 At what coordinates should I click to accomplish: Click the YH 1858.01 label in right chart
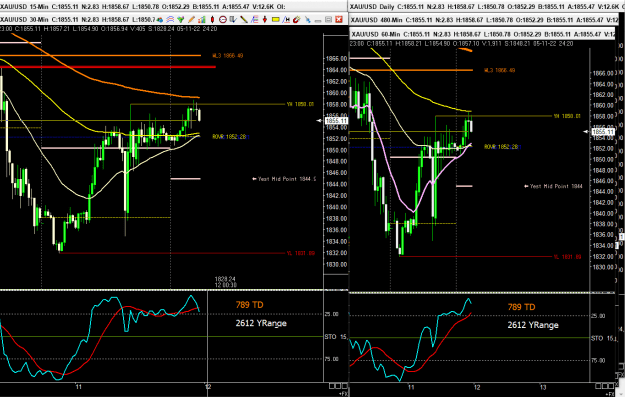click(567, 116)
